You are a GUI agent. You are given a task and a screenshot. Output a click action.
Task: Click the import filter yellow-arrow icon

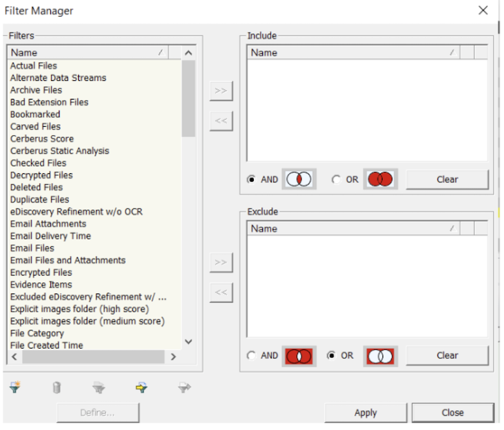click(x=142, y=387)
